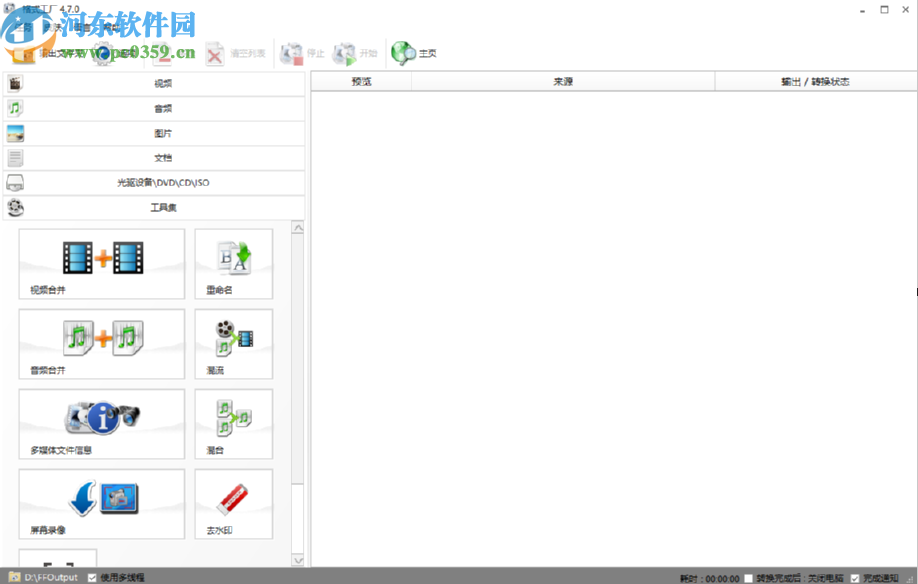Toggle the 完成通知 notification checkbox
918x584 pixels.
[x=855, y=578]
